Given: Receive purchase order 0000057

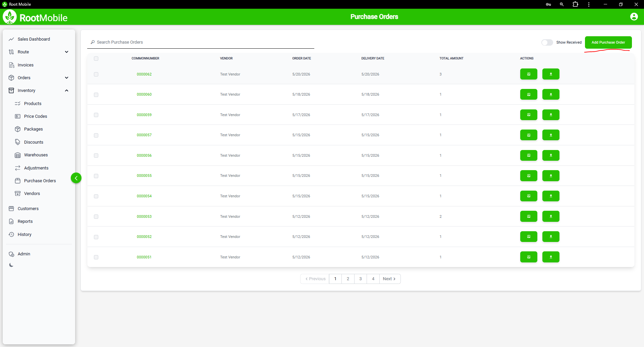Looking at the screenshot, I should coord(529,135).
